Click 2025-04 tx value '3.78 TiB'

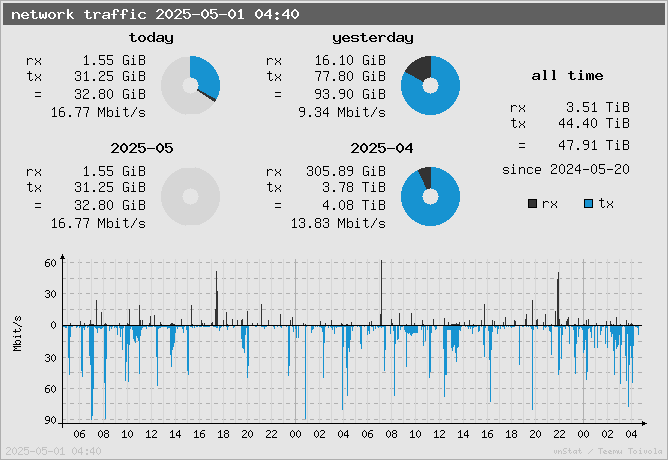coord(354,187)
